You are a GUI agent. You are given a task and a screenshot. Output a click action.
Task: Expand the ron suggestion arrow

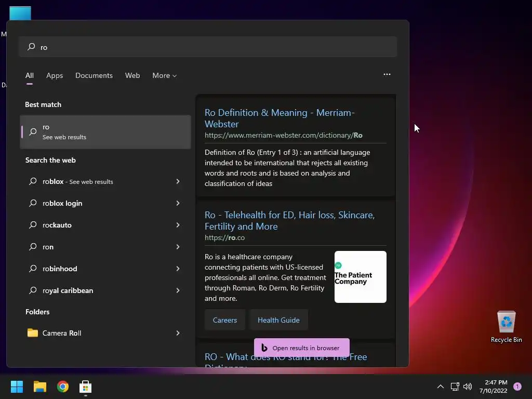(x=178, y=247)
